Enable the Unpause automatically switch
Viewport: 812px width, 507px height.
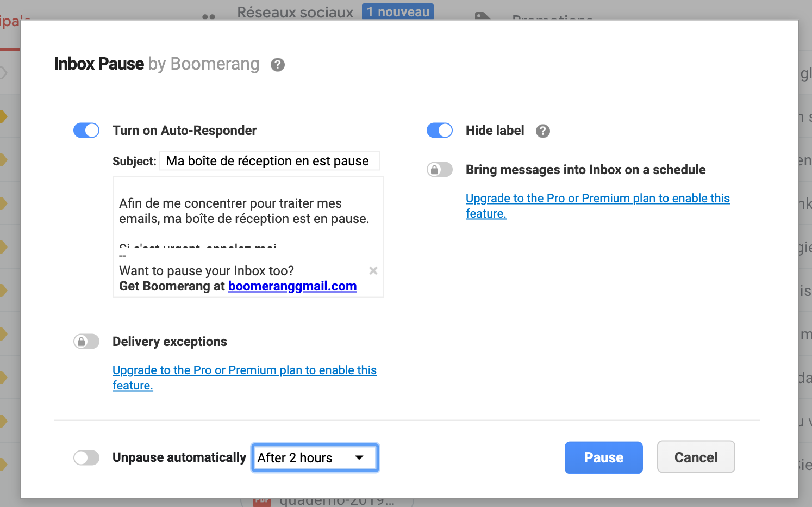(x=86, y=458)
